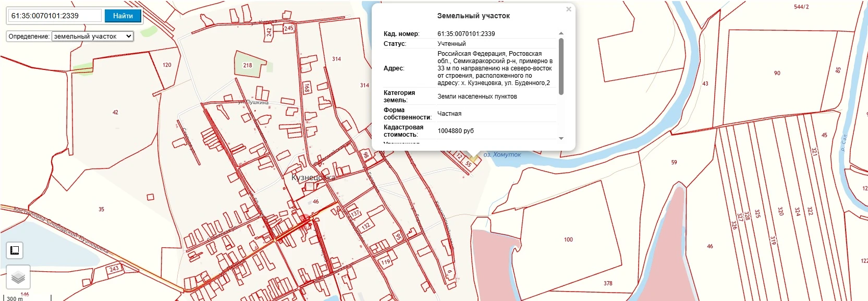Image resolution: width=868 pixels, height=301 pixels.
Task: Click parcel 42 on the map
Action: point(115,112)
